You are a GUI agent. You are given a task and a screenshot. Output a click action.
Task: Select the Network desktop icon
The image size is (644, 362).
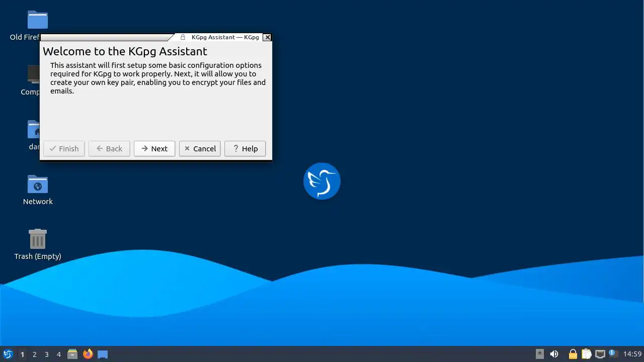(x=38, y=190)
